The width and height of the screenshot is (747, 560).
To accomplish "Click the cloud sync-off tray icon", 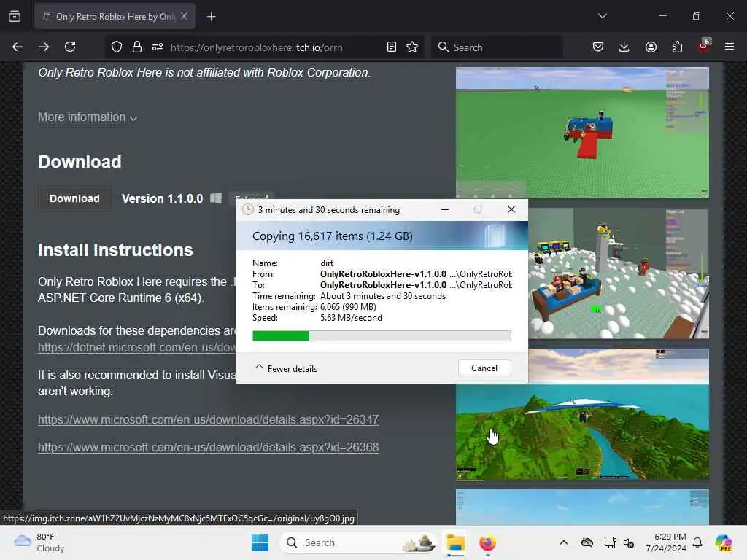I will pyautogui.click(x=587, y=542).
